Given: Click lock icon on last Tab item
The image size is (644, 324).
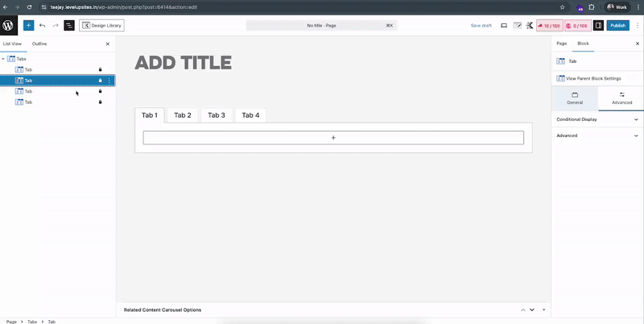Looking at the screenshot, I should pyautogui.click(x=101, y=102).
